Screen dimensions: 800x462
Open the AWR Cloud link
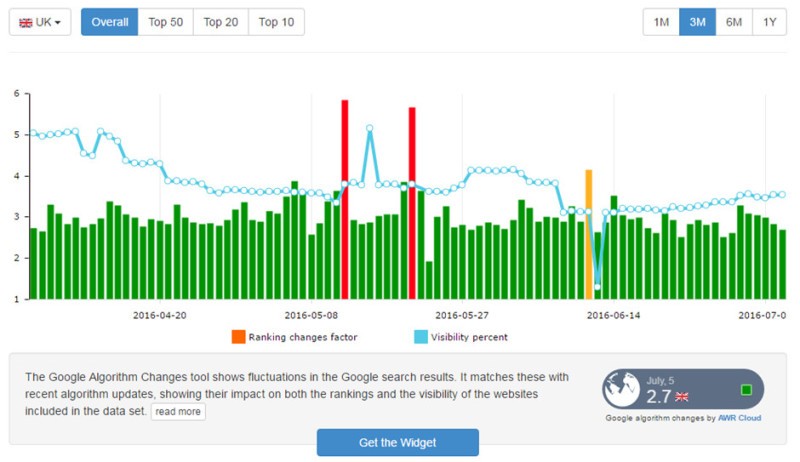(x=739, y=418)
